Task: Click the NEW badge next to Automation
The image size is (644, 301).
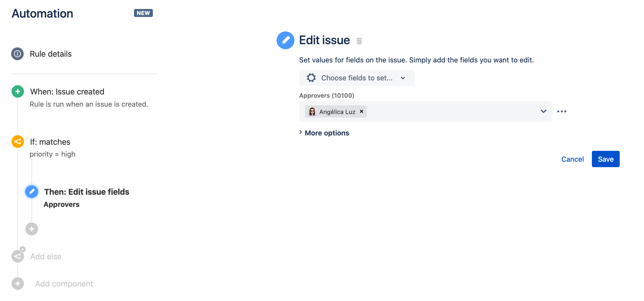Action: (x=143, y=13)
